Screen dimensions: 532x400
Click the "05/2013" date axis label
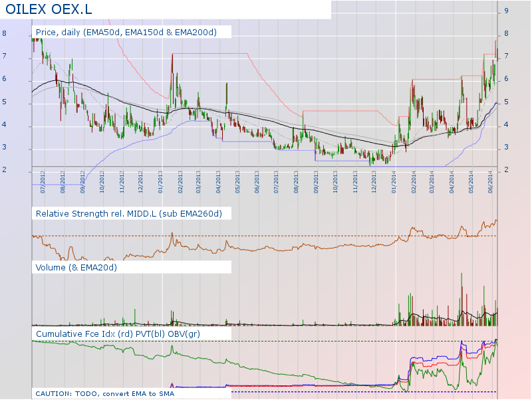(237, 182)
